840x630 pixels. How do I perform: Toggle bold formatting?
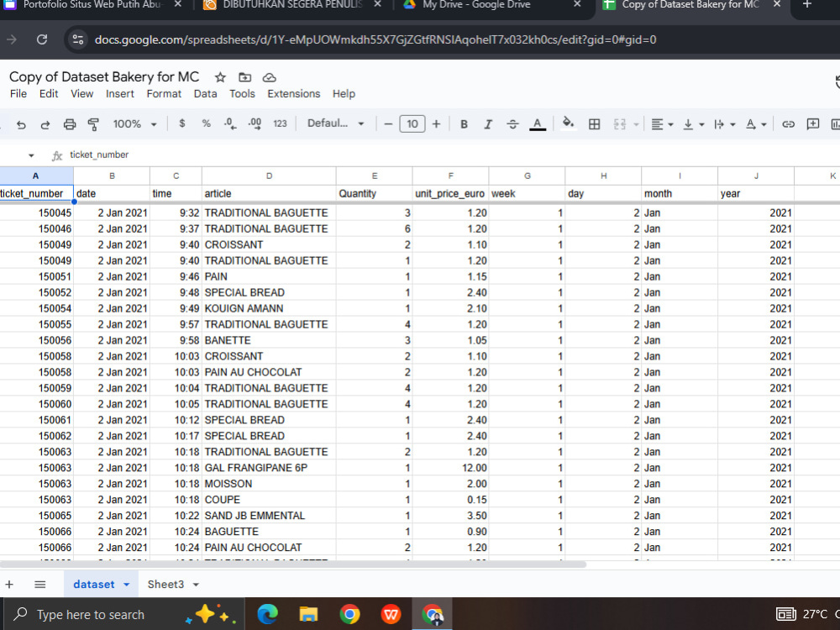pyautogui.click(x=464, y=124)
